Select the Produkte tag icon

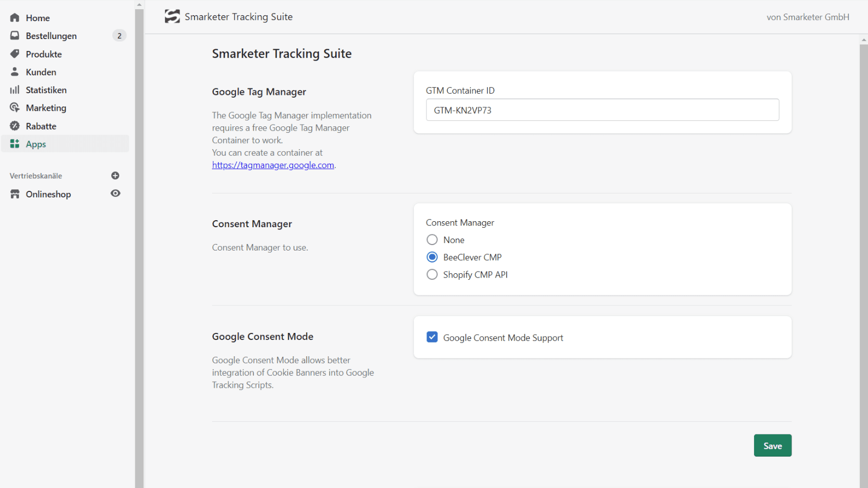point(15,54)
